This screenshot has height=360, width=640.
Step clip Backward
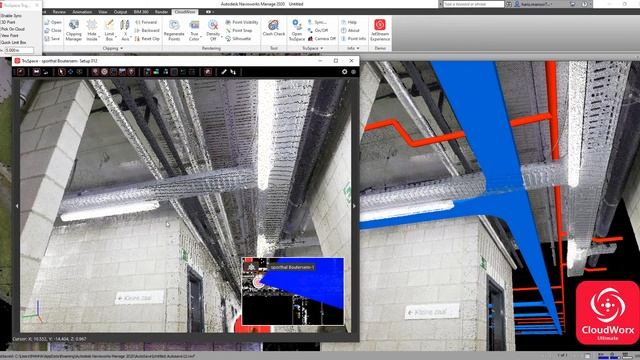(147, 30)
